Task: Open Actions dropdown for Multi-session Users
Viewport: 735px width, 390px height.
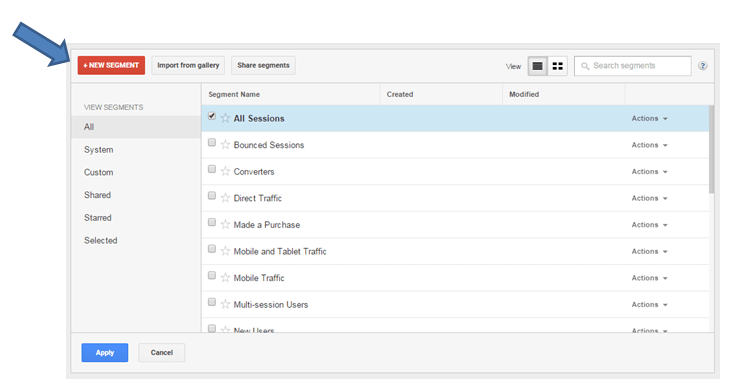Action: [649, 305]
